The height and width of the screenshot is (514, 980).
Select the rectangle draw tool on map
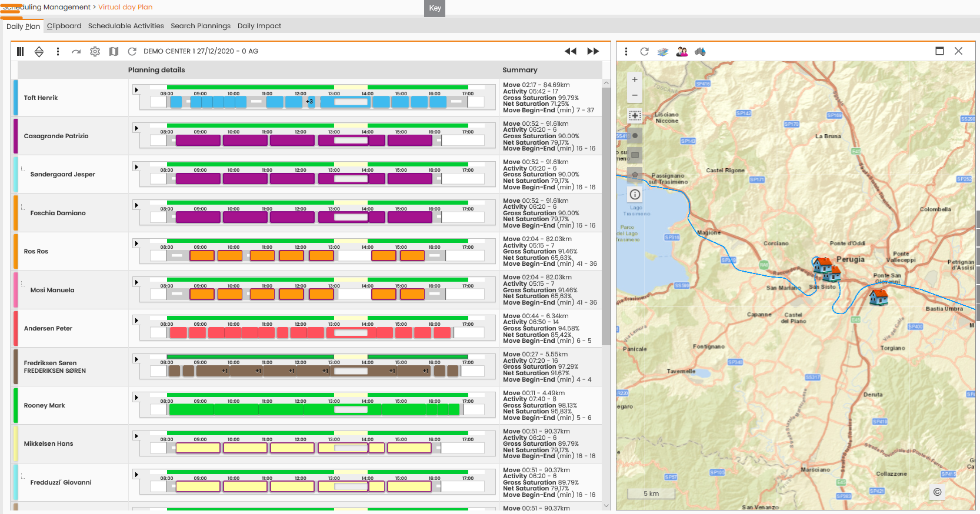point(635,155)
